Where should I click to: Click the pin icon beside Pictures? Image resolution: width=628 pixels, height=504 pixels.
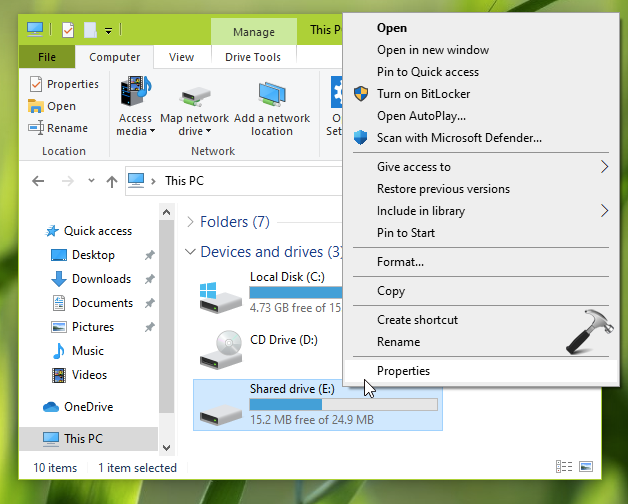point(149,327)
